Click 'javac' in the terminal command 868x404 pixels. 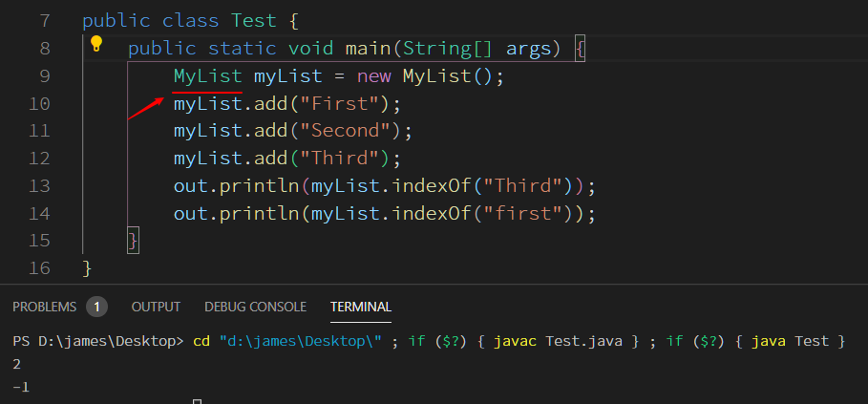point(516,341)
